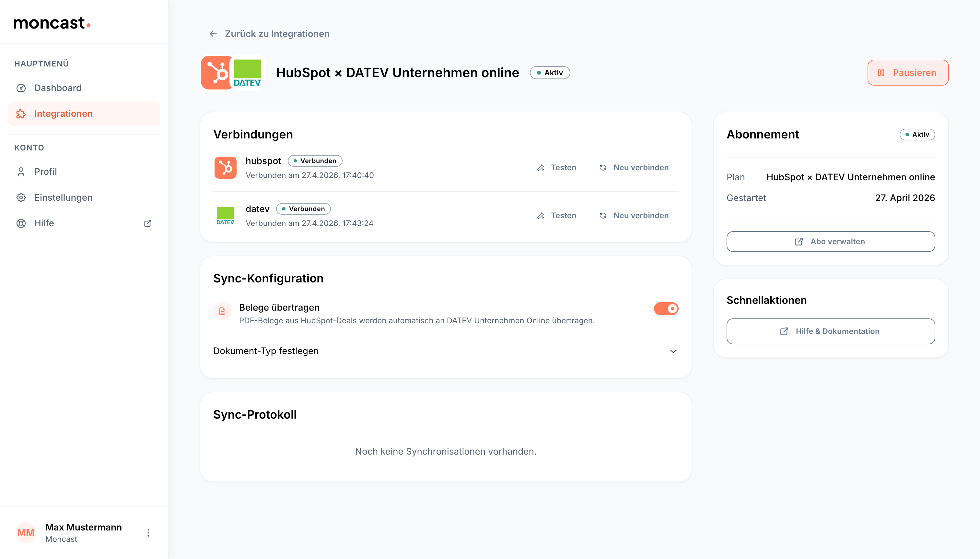Click the Aktiv badge in Abonnement
The width and height of the screenshot is (980, 559).
click(917, 134)
